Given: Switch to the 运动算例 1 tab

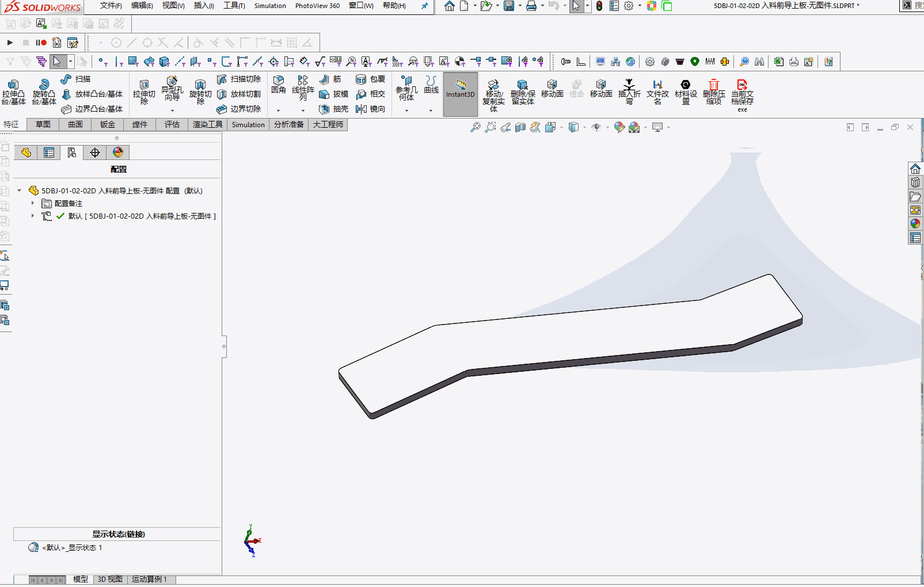Looking at the screenshot, I should point(149,580).
